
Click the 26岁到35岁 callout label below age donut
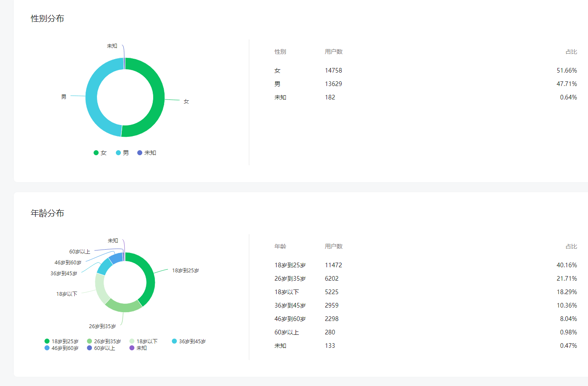click(x=102, y=326)
